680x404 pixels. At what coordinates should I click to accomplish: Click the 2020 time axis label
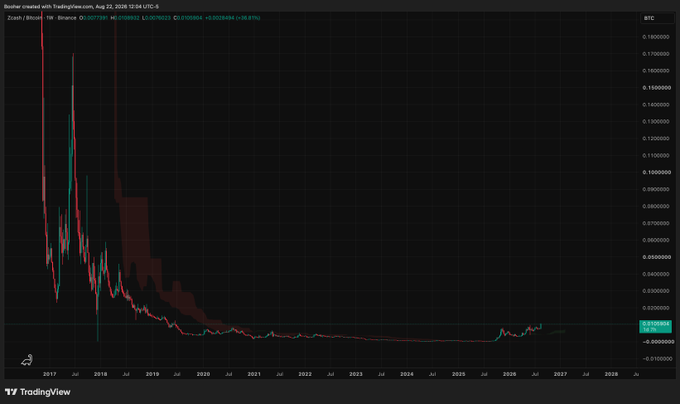coord(203,374)
